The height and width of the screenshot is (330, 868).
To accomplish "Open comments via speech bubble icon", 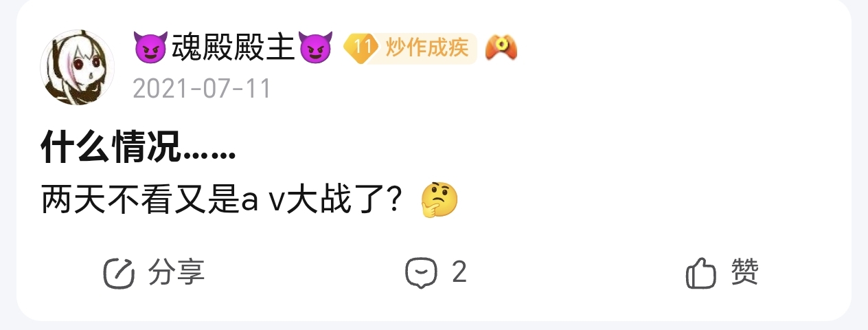I will (421, 274).
